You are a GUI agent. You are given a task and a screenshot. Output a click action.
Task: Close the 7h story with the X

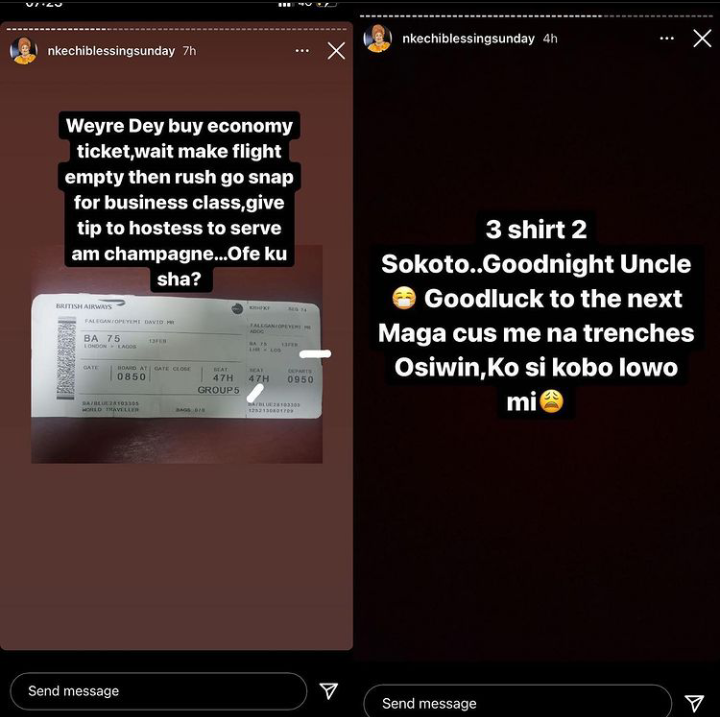[x=336, y=51]
